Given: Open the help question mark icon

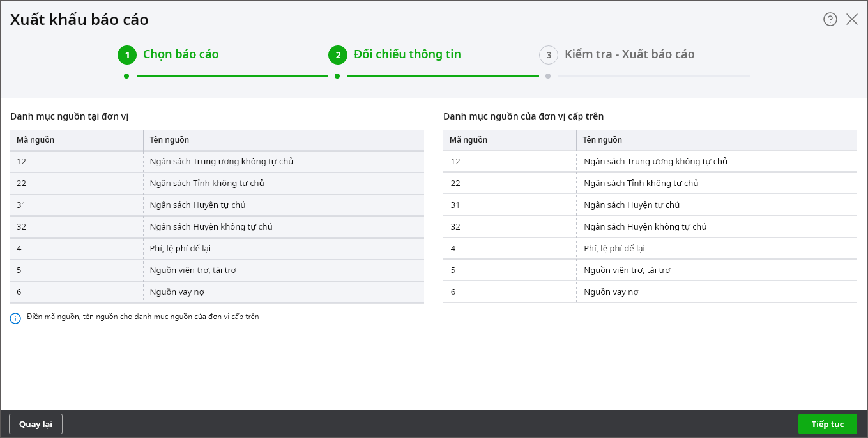Looking at the screenshot, I should 830,19.
